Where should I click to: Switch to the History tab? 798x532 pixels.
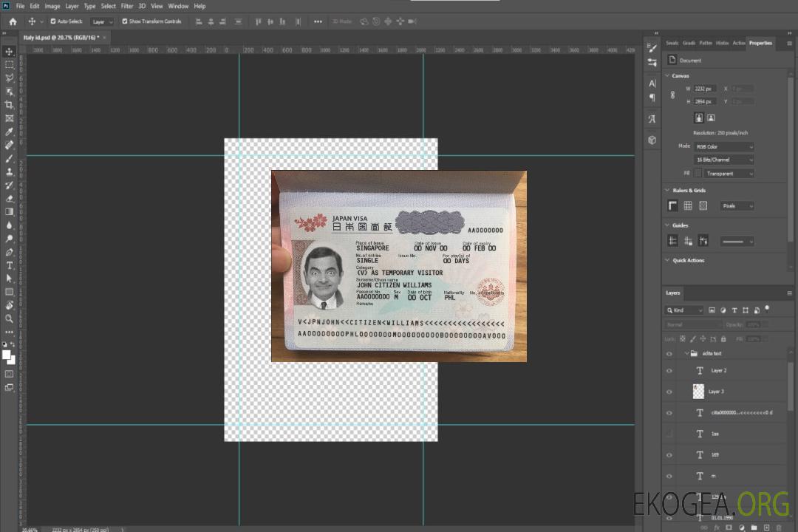tap(722, 44)
